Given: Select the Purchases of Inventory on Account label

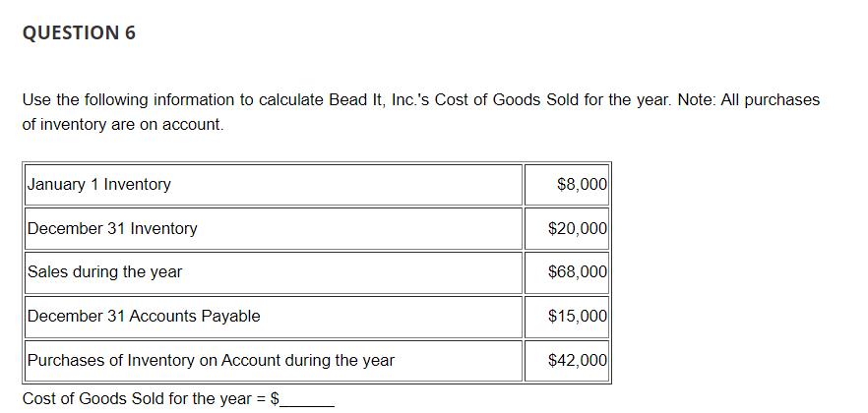Looking at the screenshot, I should [x=211, y=360].
